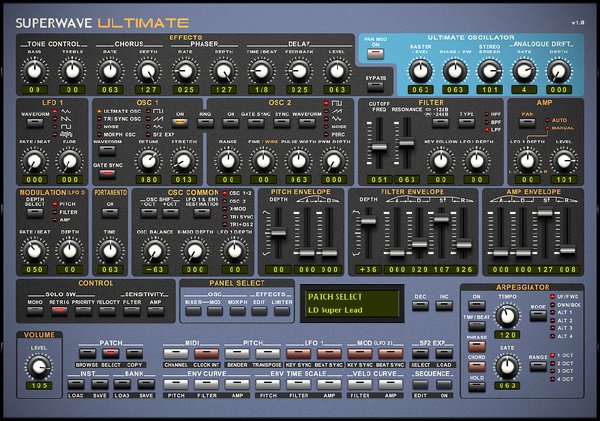Click the Filter Type selector button

click(x=466, y=123)
